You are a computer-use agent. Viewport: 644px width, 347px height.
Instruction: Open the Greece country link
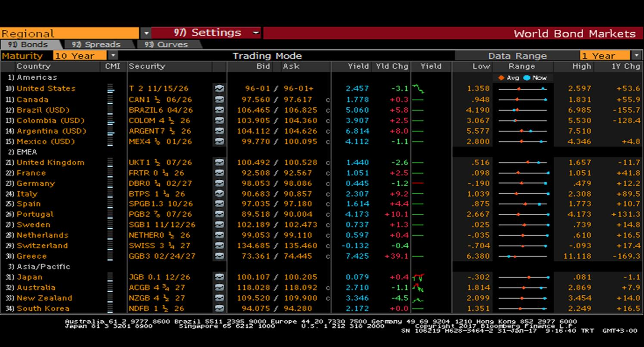coord(31,256)
